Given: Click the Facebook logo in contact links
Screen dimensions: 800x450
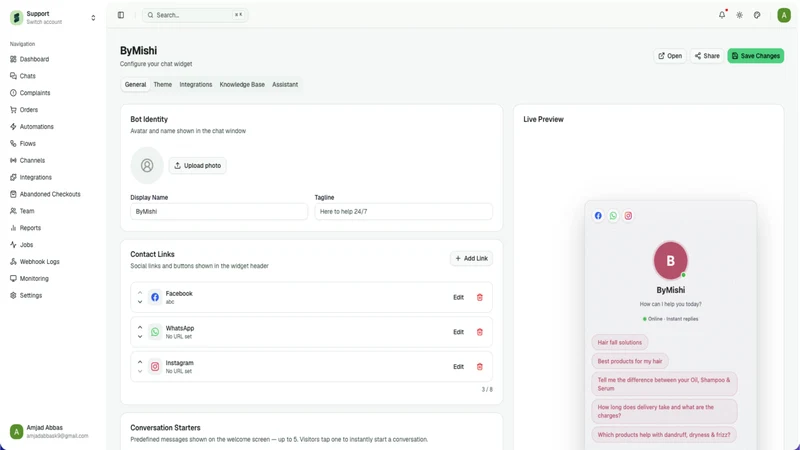Looking at the screenshot, I should pos(155,297).
